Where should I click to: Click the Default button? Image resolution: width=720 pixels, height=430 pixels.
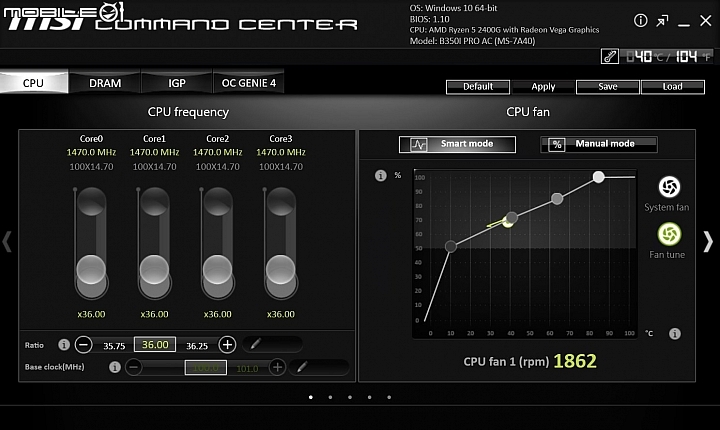point(478,87)
